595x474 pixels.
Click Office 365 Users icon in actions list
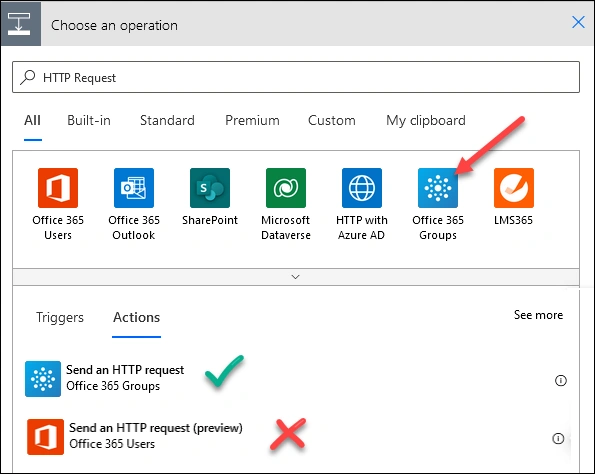46,437
